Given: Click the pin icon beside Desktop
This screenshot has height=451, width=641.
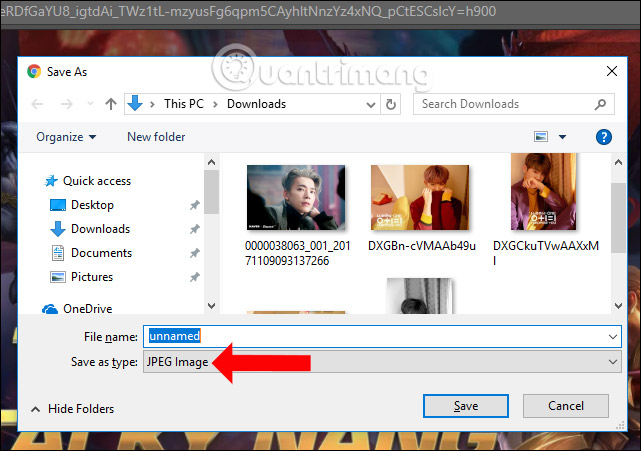Looking at the screenshot, I should click(195, 205).
